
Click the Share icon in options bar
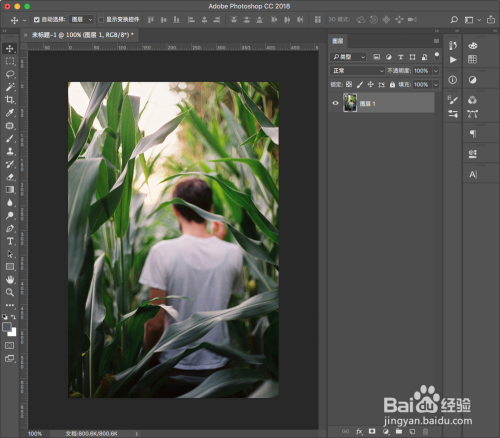[x=491, y=20]
